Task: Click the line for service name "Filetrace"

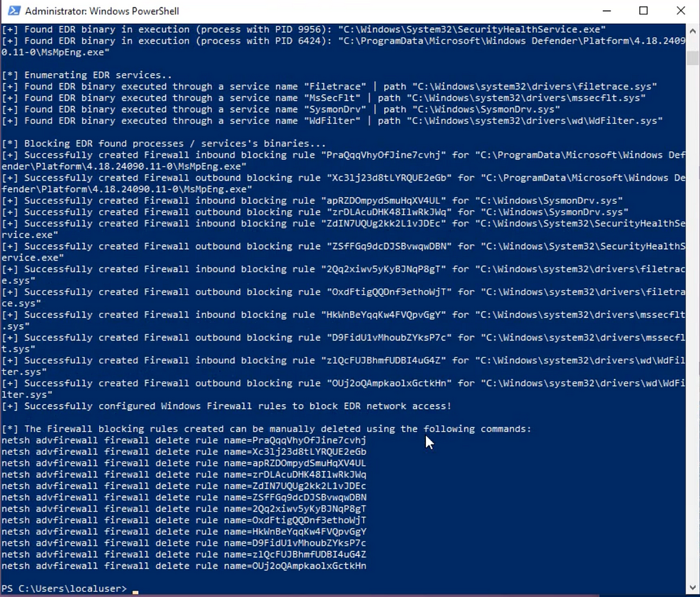Action: pyautogui.click(x=329, y=86)
